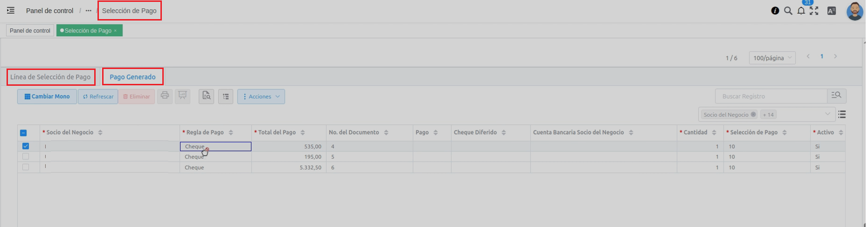
Task: Sort by Total del Pago column
Action: coord(303,132)
